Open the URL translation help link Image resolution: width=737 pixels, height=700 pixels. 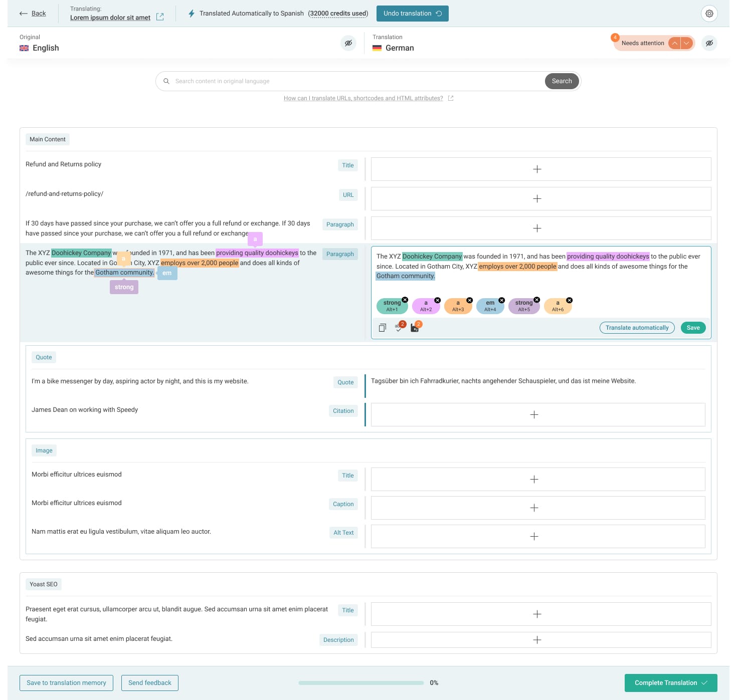click(x=363, y=98)
